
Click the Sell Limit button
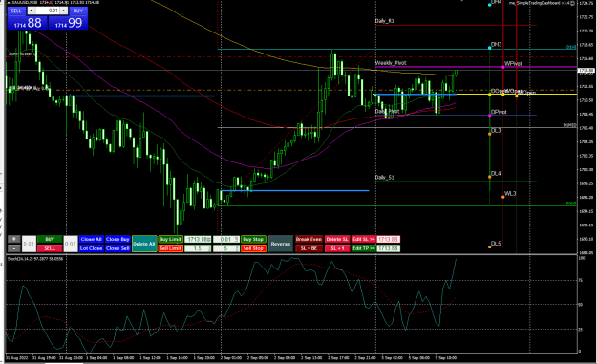(x=170, y=248)
